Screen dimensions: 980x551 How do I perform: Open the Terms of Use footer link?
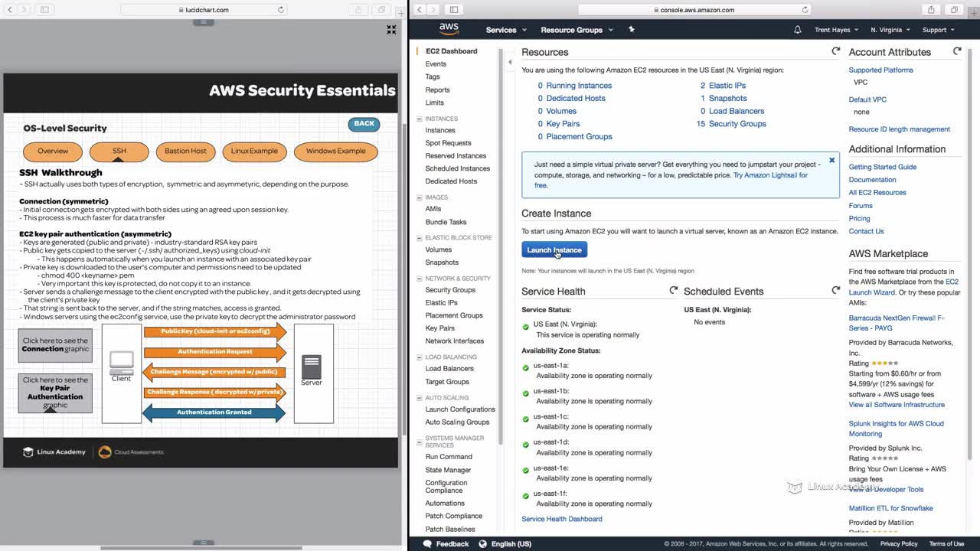pyautogui.click(x=946, y=544)
